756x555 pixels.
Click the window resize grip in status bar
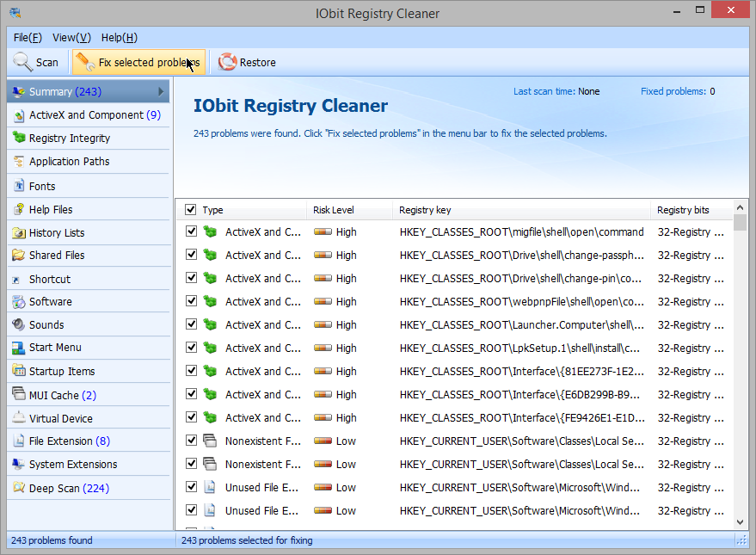pyautogui.click(x=742, y=540)
